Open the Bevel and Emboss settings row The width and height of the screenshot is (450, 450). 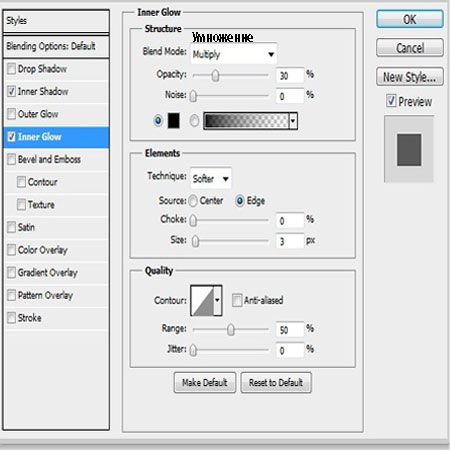(56, 160)
